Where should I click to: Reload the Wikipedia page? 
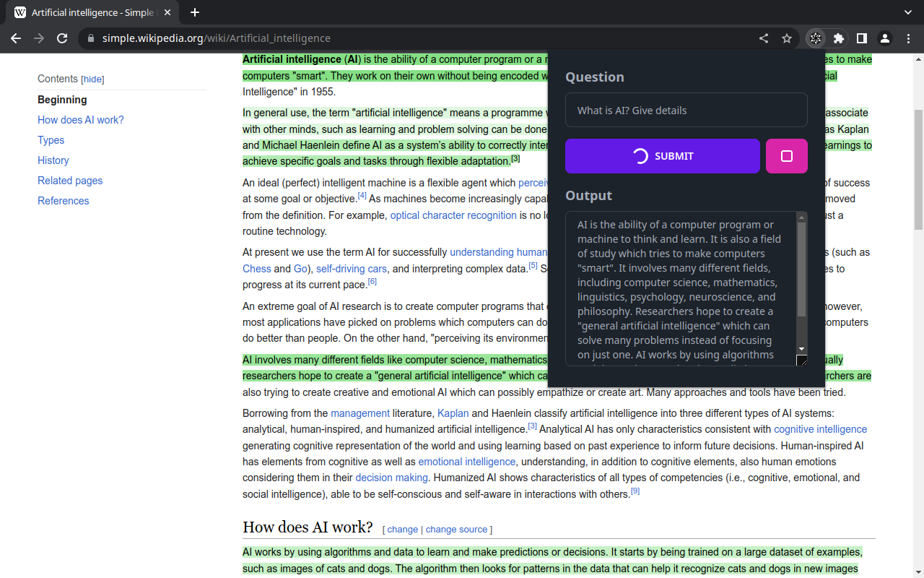tap(62, 38)
